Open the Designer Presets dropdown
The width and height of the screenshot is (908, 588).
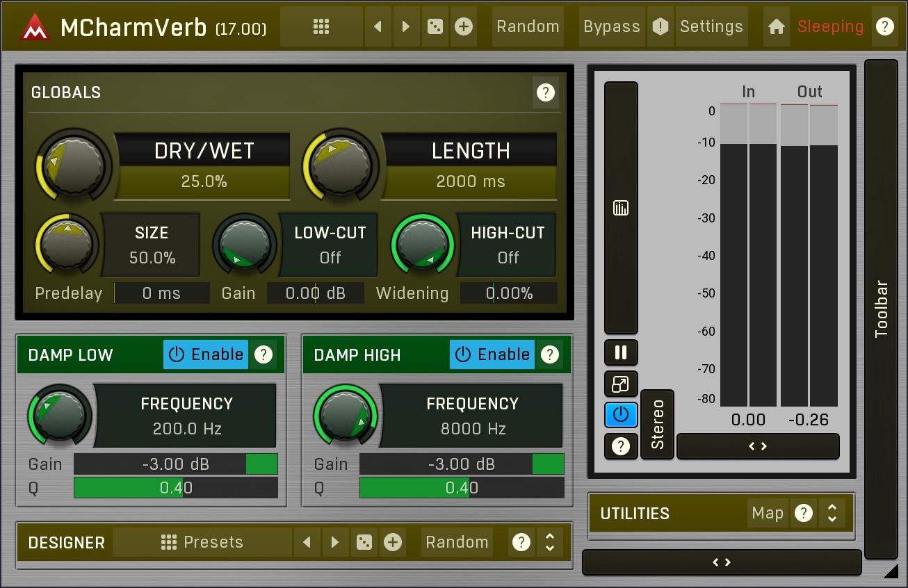tap(202, 542)
